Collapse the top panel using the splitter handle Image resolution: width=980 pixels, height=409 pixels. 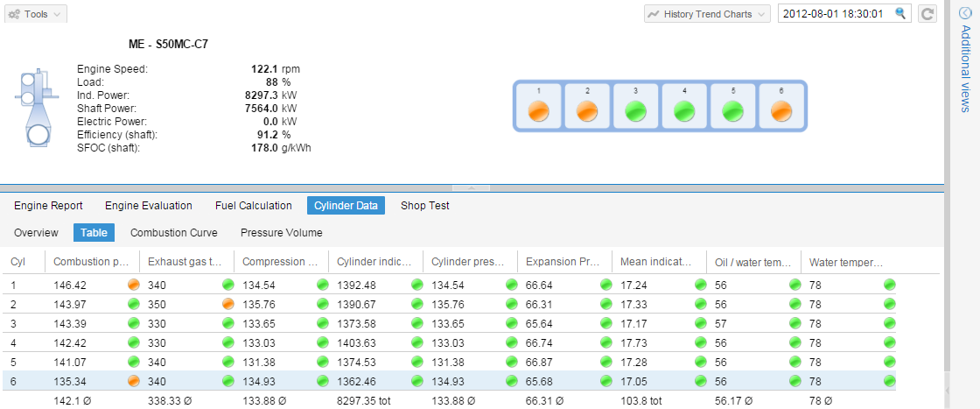coord(472,188)
